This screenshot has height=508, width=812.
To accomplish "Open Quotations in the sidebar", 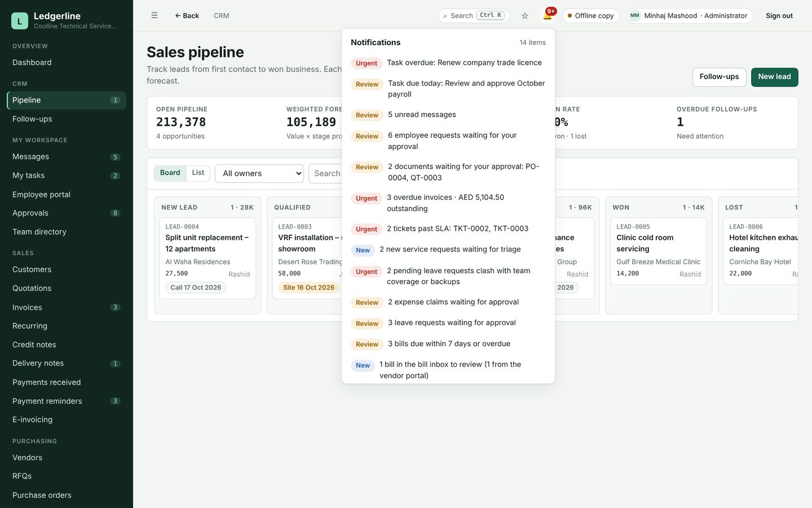I will 67,288.
